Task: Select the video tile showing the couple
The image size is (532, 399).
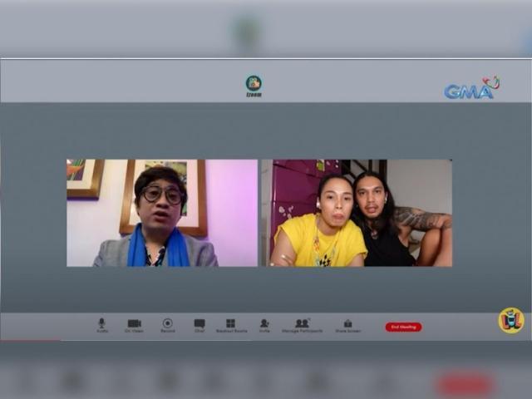Action: pos(357,213)
